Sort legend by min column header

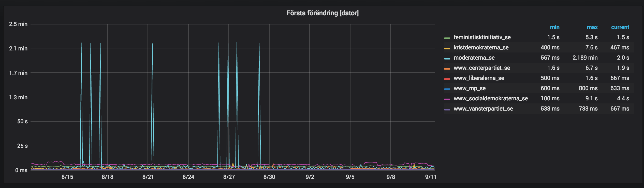coord(554,27)
